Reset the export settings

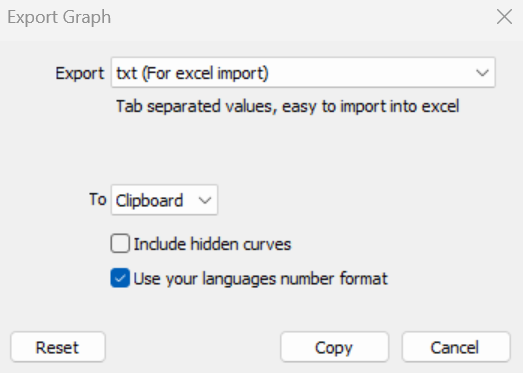click(58, 347)
